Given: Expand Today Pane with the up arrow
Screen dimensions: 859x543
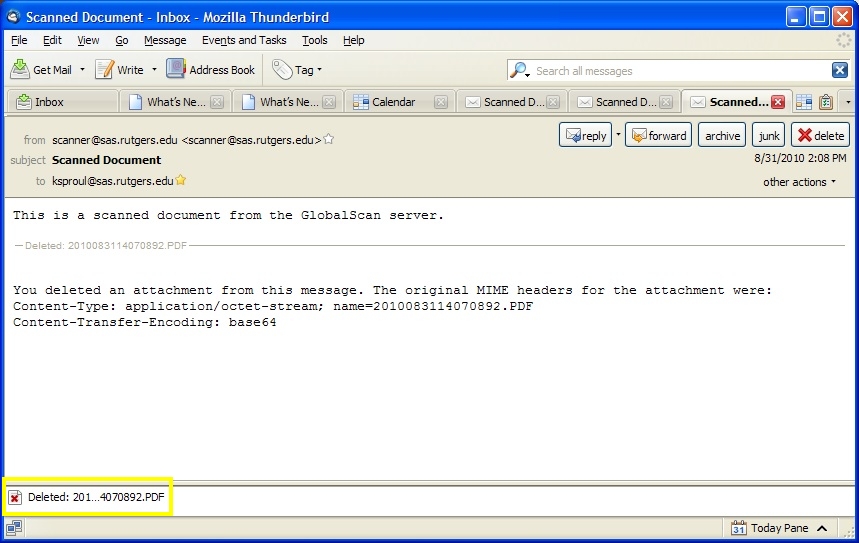Looking at the screenshot, I should pos(822,528).
